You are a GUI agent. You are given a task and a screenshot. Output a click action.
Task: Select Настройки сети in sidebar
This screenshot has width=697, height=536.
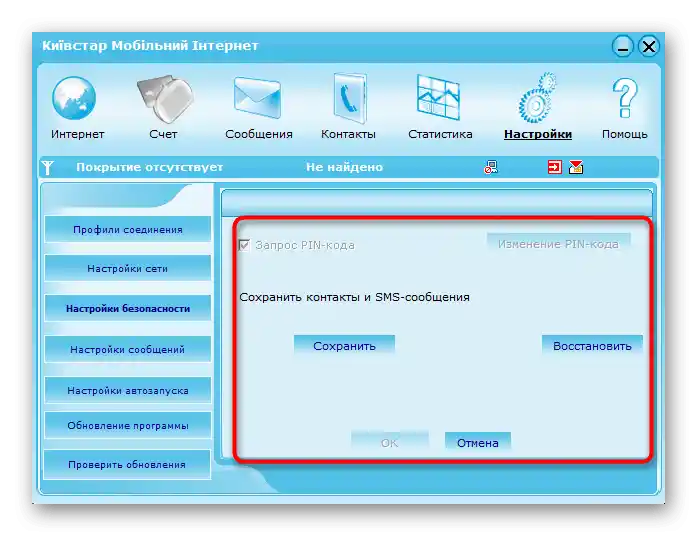[x=128, y=268]
